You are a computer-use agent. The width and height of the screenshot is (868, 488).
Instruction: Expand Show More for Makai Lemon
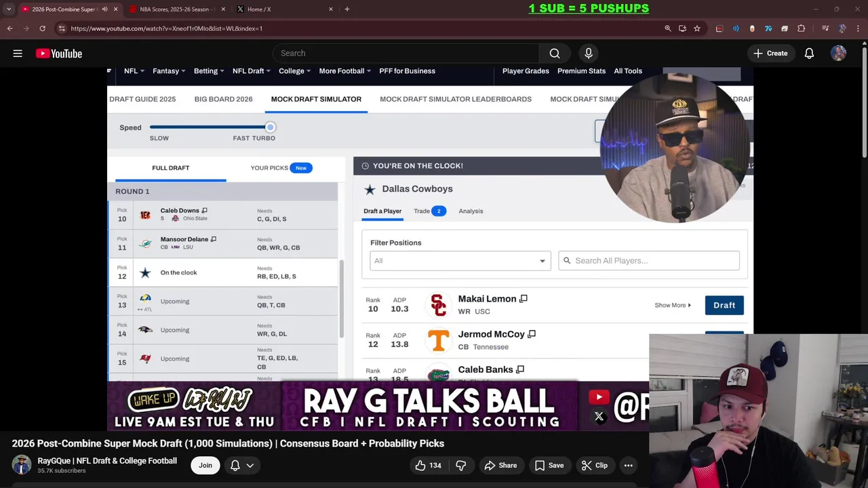pos(673,306)
